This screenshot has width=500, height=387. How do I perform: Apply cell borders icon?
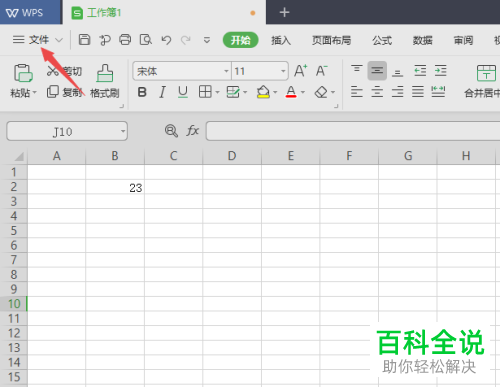[x=205, y=92]
